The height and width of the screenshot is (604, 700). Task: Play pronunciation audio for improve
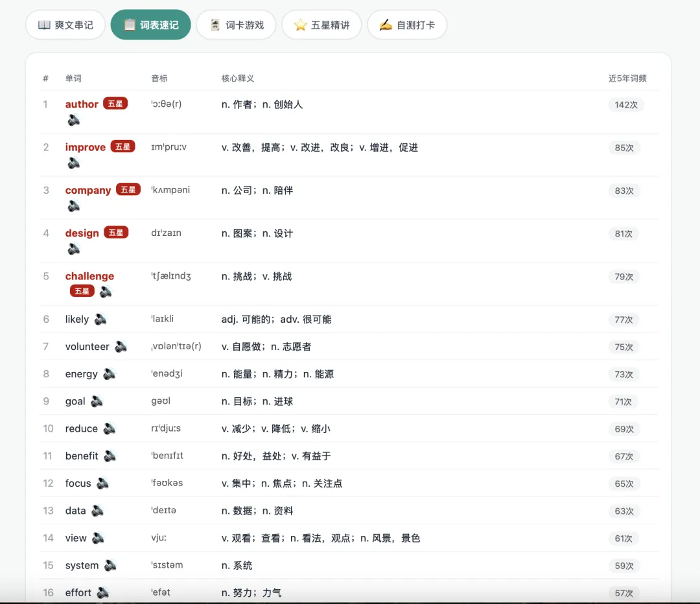click(x=74, y=163)
